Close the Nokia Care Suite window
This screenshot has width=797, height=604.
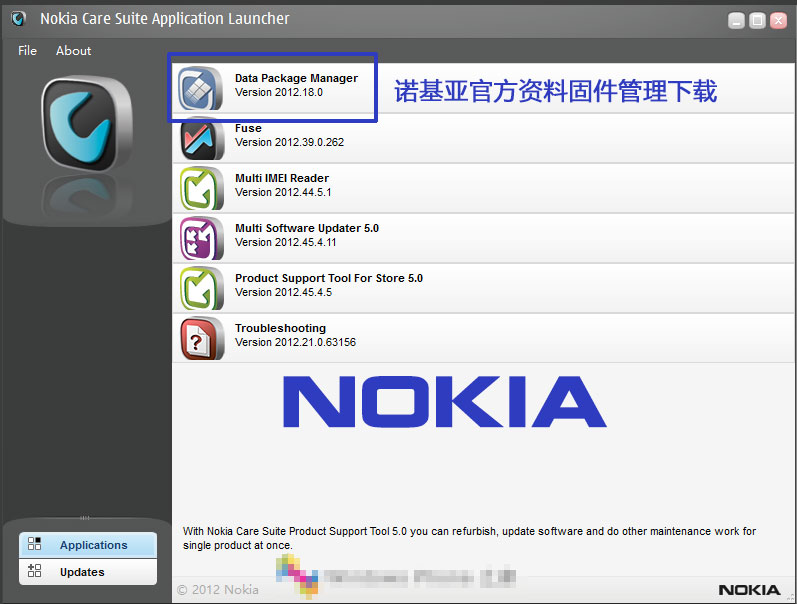point(778,20)
